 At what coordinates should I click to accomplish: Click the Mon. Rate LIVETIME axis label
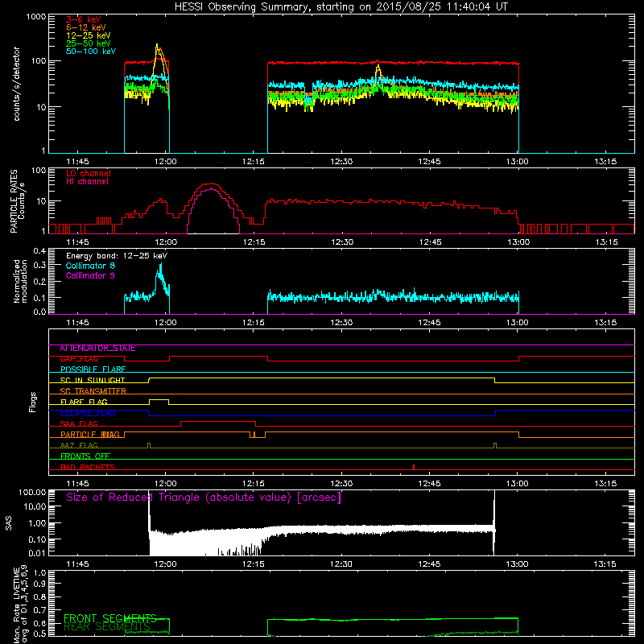(x=20, y=605)
